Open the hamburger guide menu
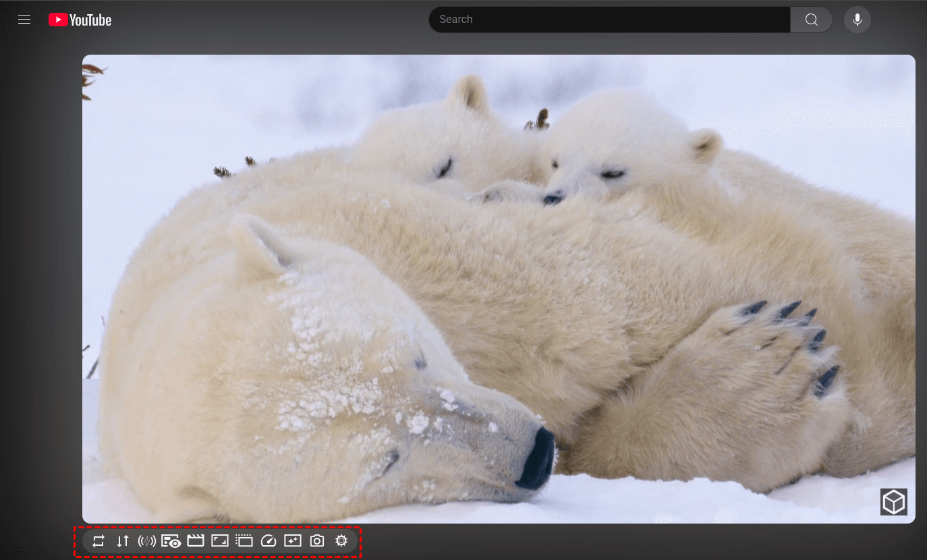The image size is (927, 560). coord(24,20)
